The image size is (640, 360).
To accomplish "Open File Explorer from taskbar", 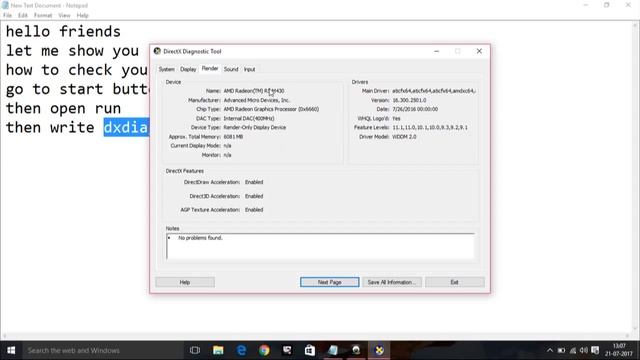I will [x=218, y=350].
